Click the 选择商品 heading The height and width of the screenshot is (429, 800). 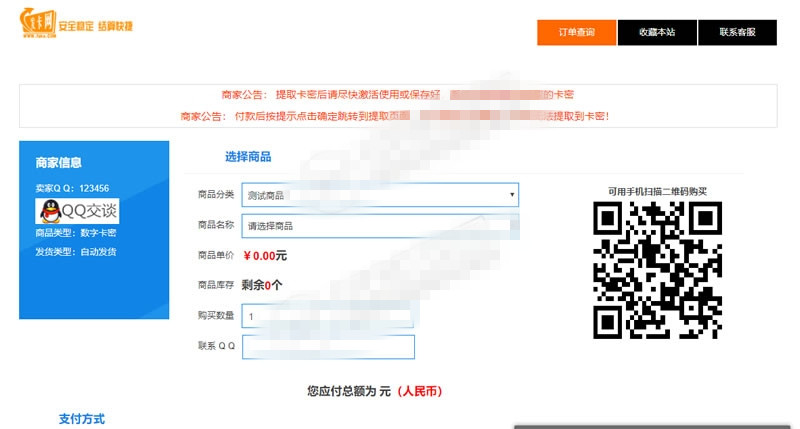(x=248, y=157)
